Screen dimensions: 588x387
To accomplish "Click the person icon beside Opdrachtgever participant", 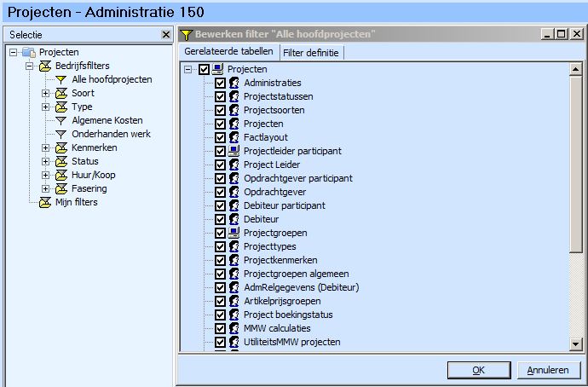I will (x=234, y=178).
